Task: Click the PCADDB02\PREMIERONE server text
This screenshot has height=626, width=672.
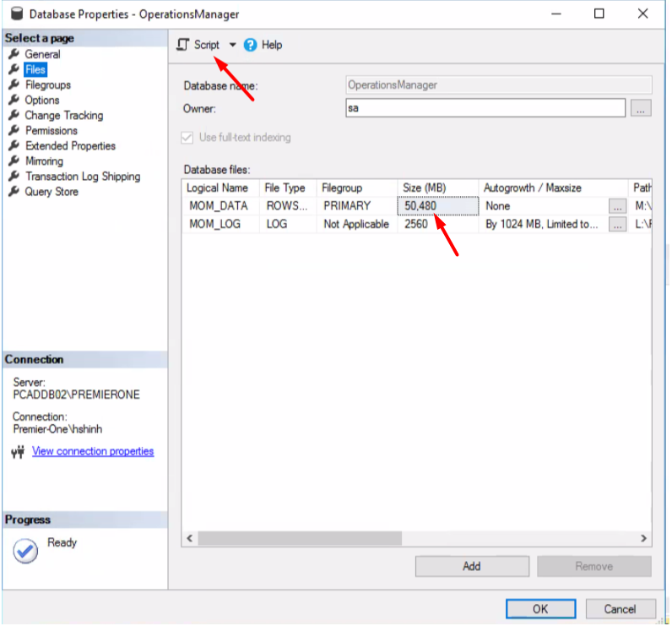Action: pyautogui.click(x=76, y=395)
